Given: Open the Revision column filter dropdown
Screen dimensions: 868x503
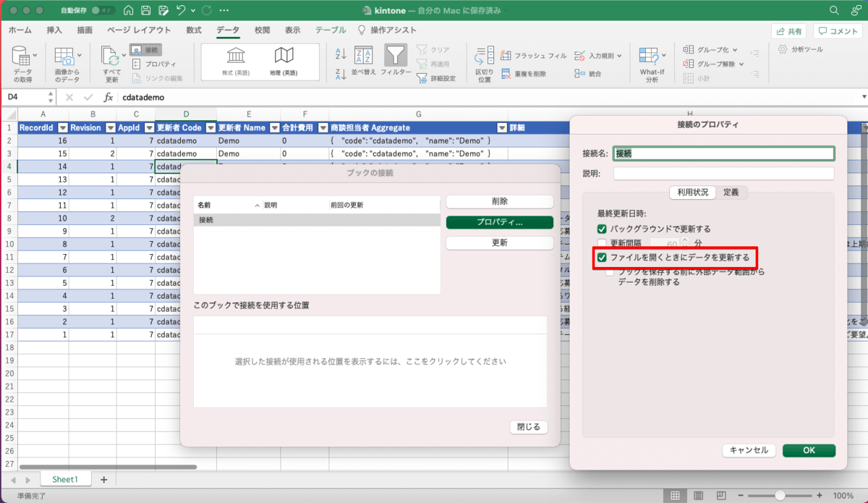Looking at the screenshot, I should pos(110,127).
